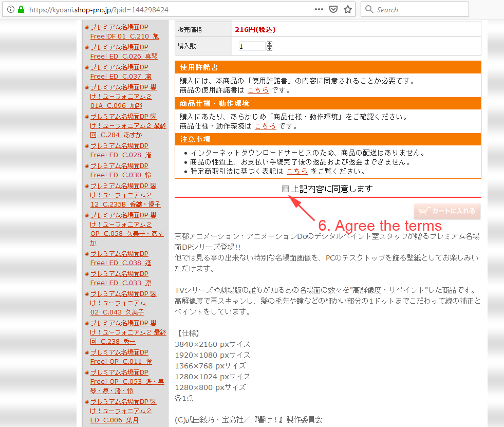504x427 pixels.
Task: Open the 特定商取引法 こちら link
Action: point(297,171)
